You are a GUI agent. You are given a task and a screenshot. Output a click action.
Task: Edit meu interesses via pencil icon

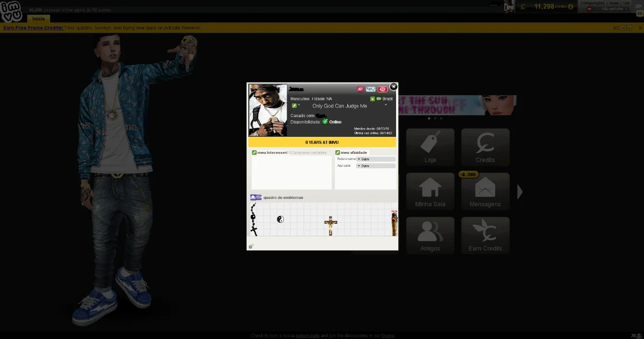click(x=254, y=153)
